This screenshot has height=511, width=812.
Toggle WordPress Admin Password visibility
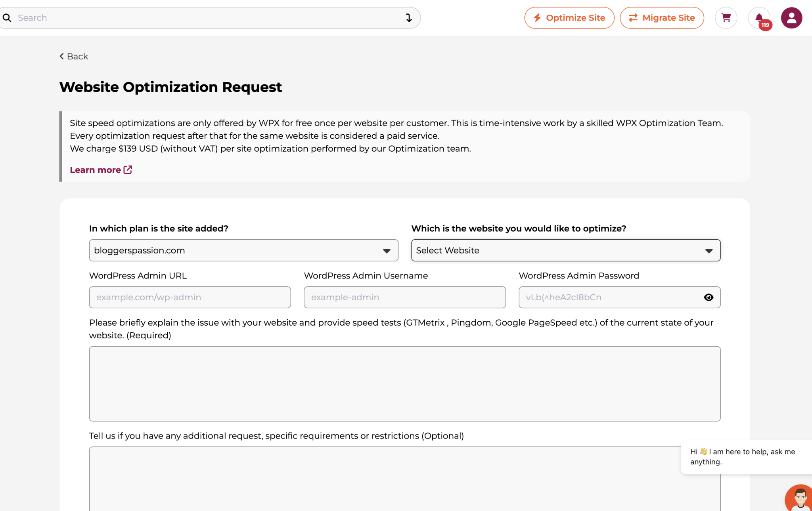coord(709,297)
